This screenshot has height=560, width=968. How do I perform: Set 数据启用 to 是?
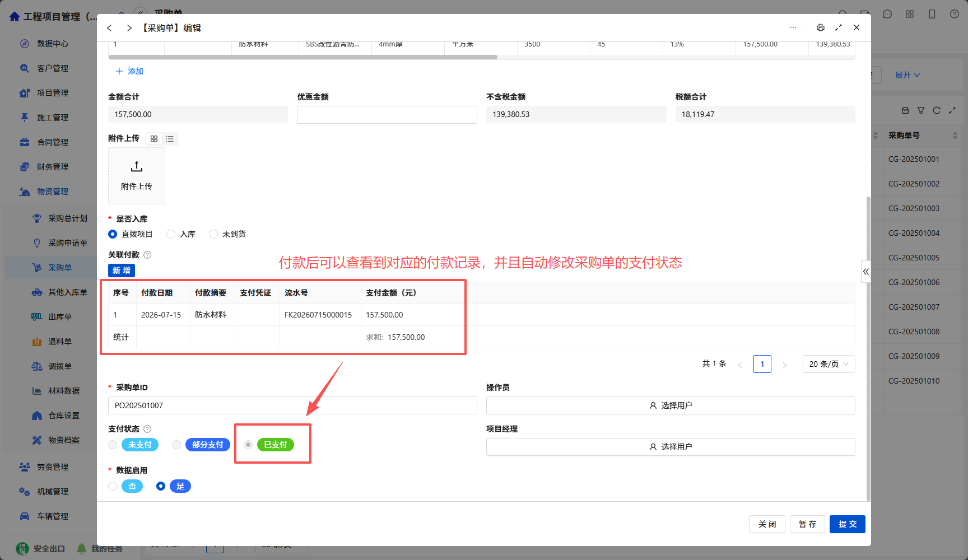161,486
